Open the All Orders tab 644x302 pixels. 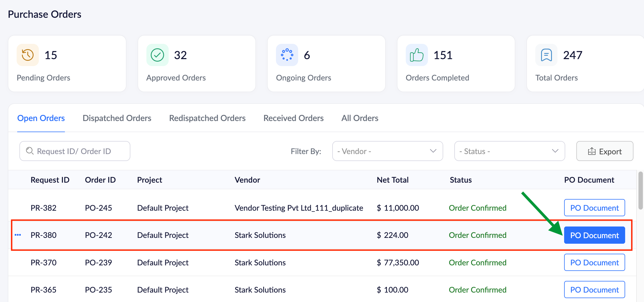coord(359,118)
